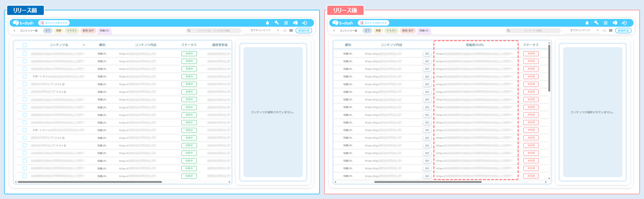The width and height of the screenshot is (644, 199).
Task: Open the wrench settings icon in the リリース後 panel
Action: (x=596, y=23)
